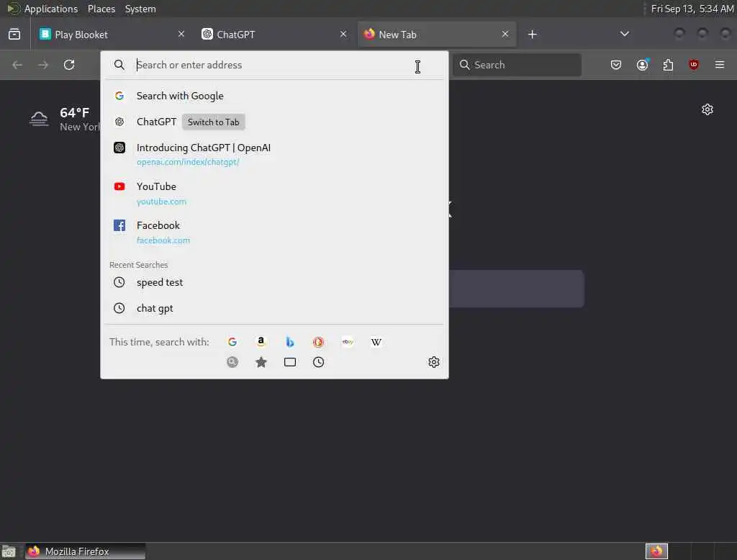Click the weather cloud icon
This screenshot has height=560, width=737.
coord(39,119)
